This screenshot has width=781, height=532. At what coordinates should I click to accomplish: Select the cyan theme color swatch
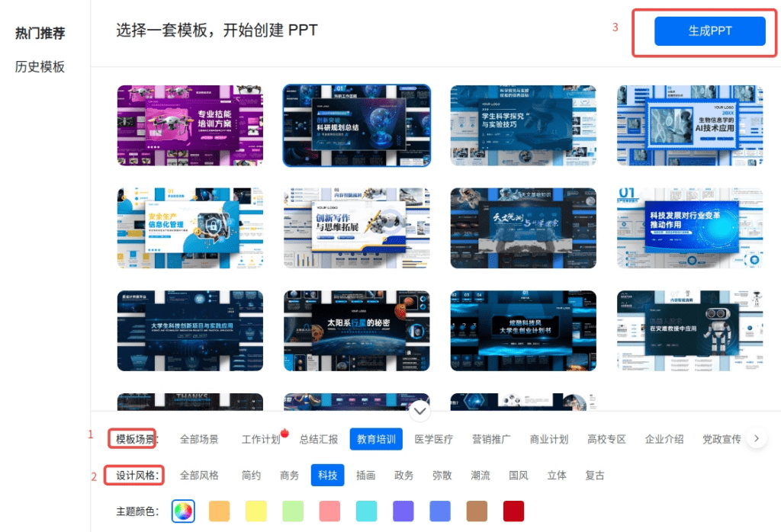[366, 511]
